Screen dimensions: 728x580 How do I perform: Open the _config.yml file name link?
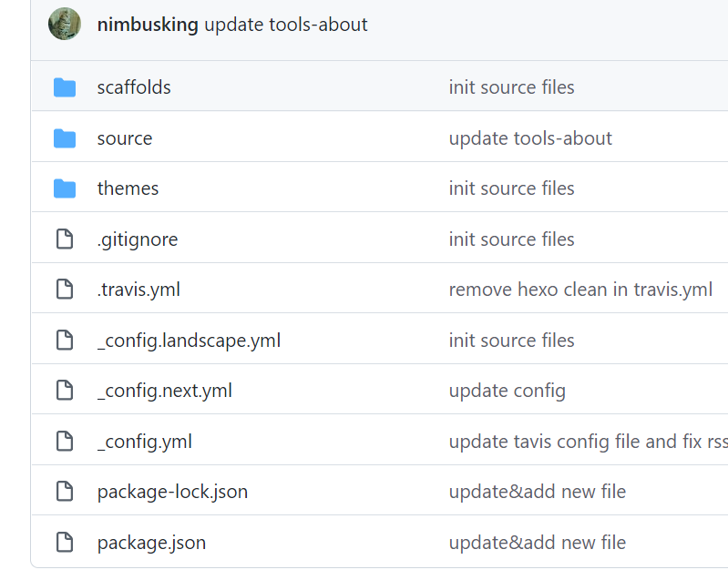click(x=145, y=442)
